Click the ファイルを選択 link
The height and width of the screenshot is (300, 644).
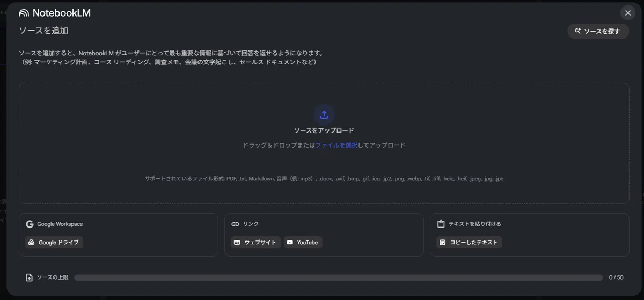coord(336,145)
